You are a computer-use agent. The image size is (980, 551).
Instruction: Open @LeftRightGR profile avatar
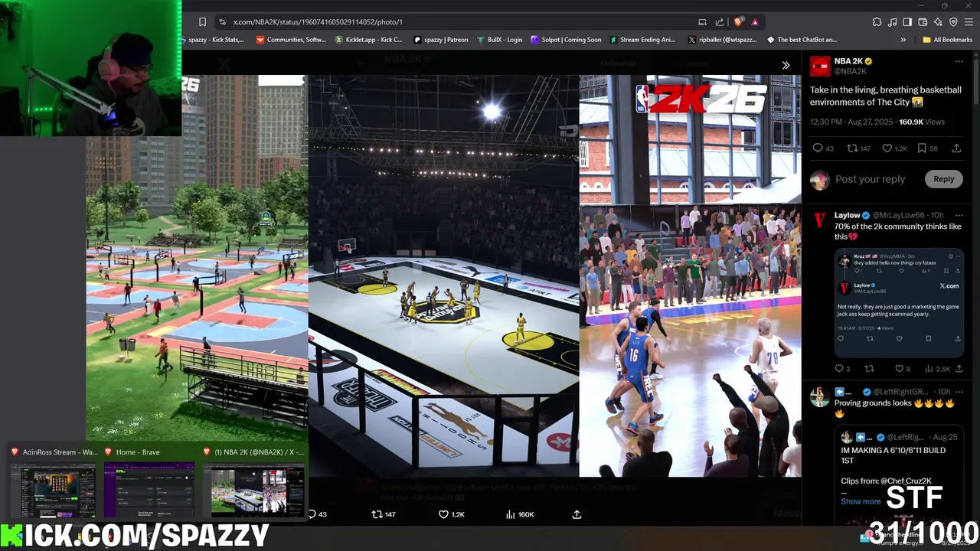820,397
